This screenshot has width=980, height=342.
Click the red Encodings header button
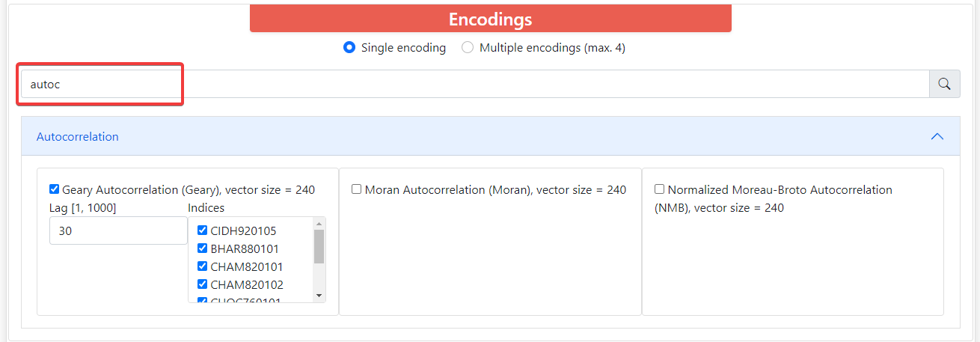pos(490,19)
